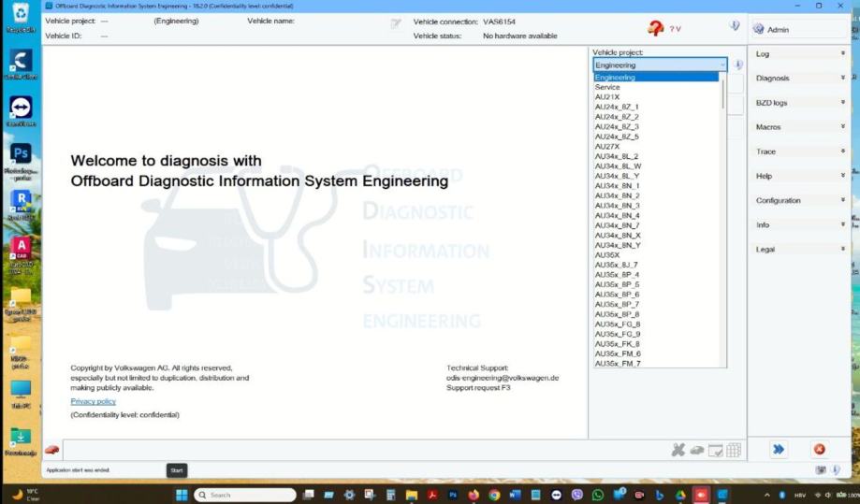Select the AutoCAD desktop shortcut
860x504 pixels.
21,256
